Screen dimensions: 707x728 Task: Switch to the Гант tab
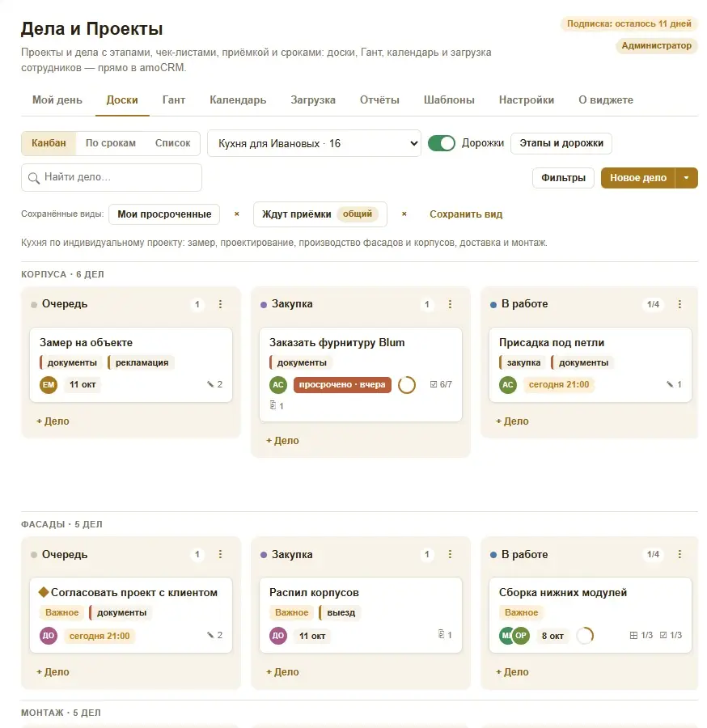click(x=174, y=99)
